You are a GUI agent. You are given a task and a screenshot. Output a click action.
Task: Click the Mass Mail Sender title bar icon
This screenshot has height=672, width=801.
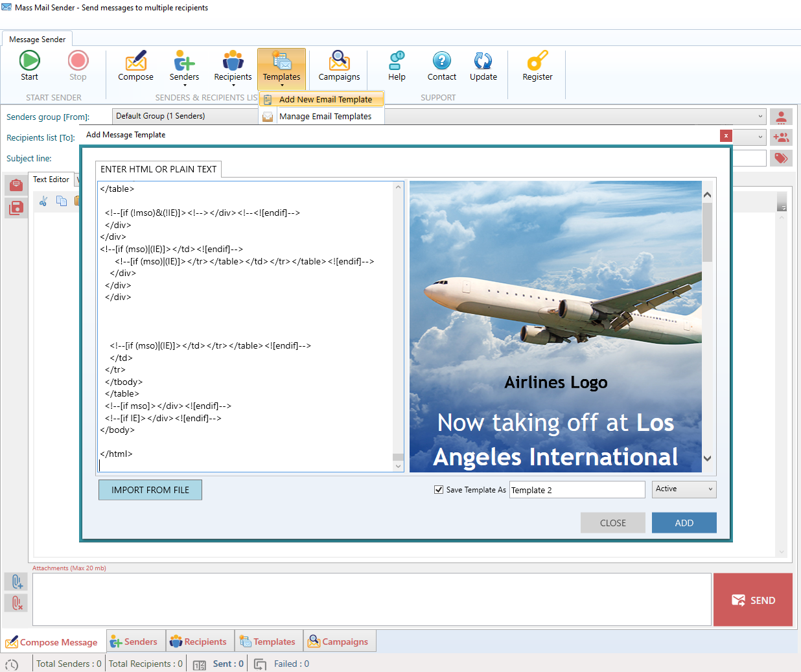click(x=6, y=7)
